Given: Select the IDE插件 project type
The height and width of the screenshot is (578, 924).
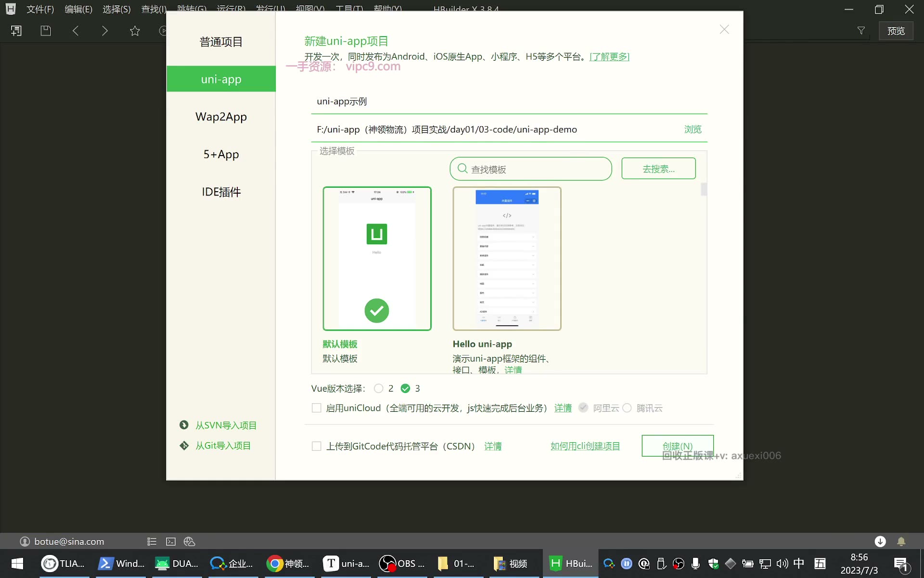Looking at the screenshot, I should coord(221,192).
